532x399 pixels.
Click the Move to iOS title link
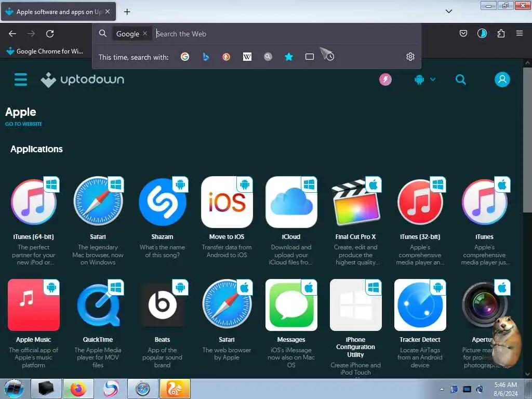tap(227, 237)
